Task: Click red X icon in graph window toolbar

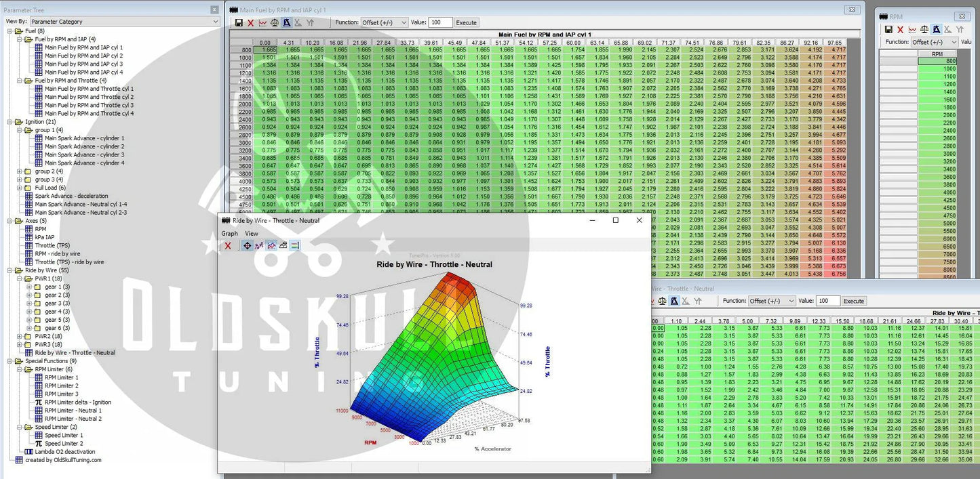Action: [x=228, y=245]
